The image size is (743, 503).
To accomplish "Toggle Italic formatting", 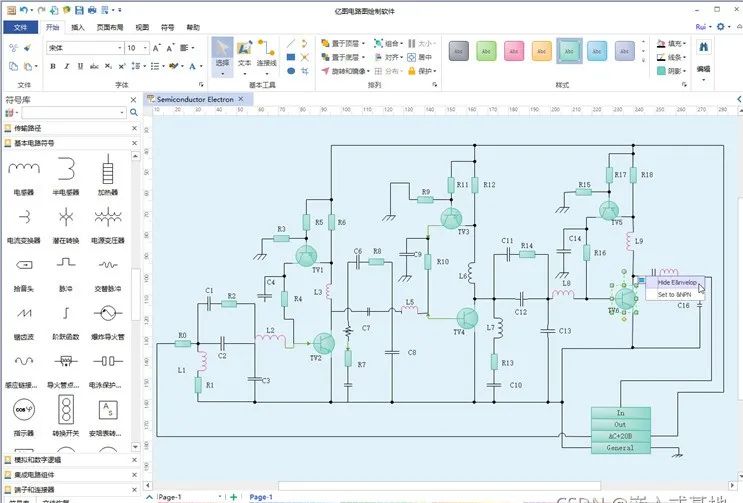I will [67, 66].
